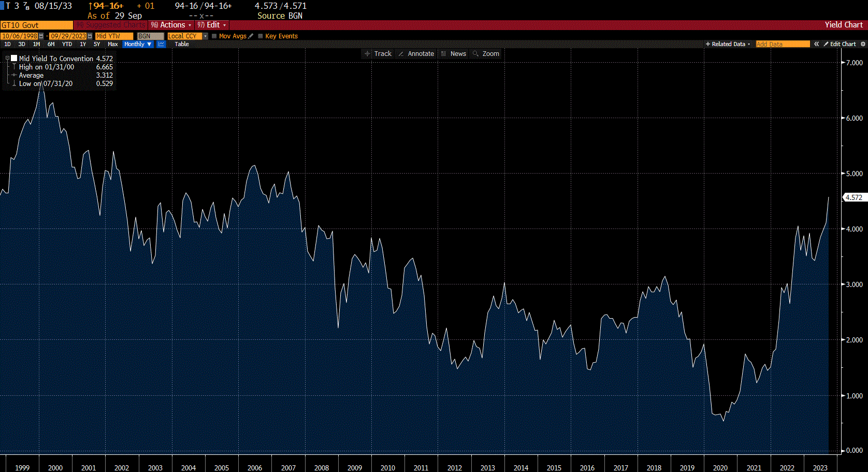Enable the Mov Avgs checkbox
The height and width of the screenshot is (472, 868).
tap(214, 36)
